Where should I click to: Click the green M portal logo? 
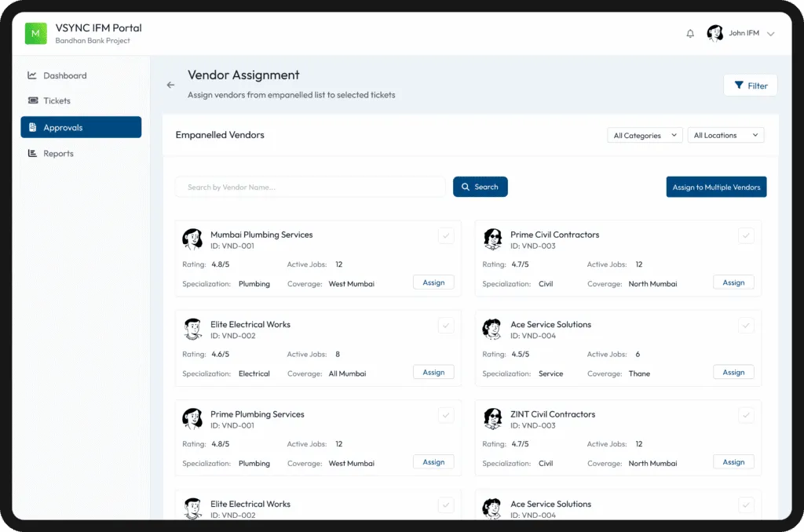tap(36, 34)
